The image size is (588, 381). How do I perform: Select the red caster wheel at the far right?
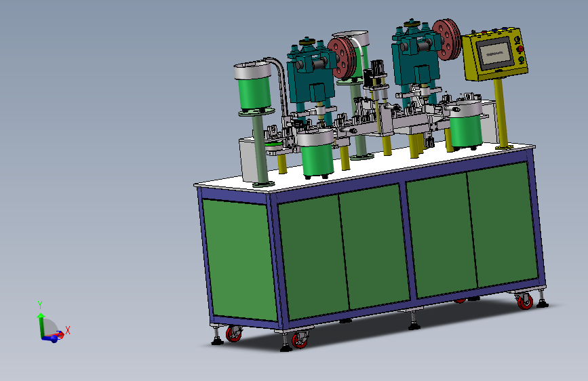pos(525,302)
